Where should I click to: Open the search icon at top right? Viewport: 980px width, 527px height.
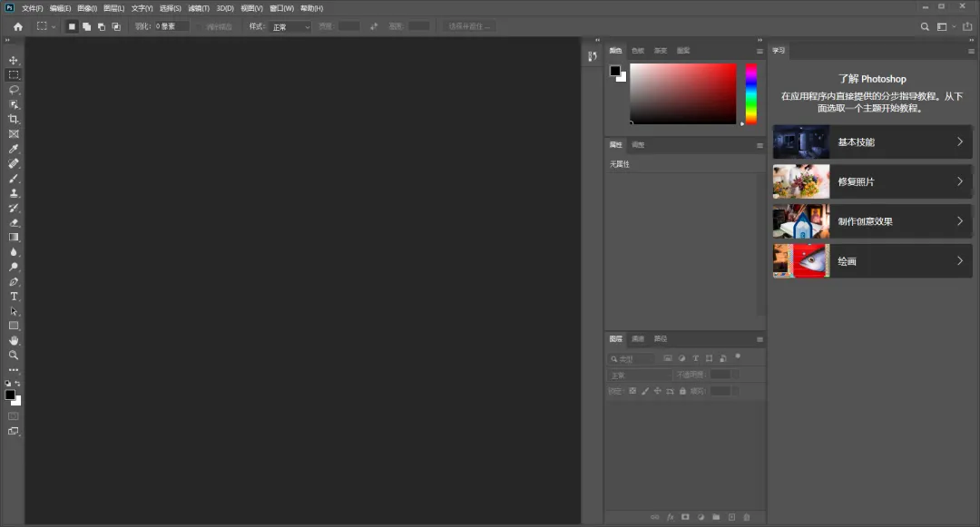tap(925, 27)
